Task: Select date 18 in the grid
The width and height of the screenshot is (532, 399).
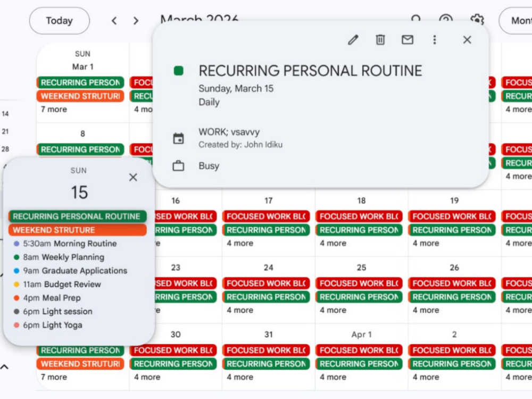Action: click(361, 201)
